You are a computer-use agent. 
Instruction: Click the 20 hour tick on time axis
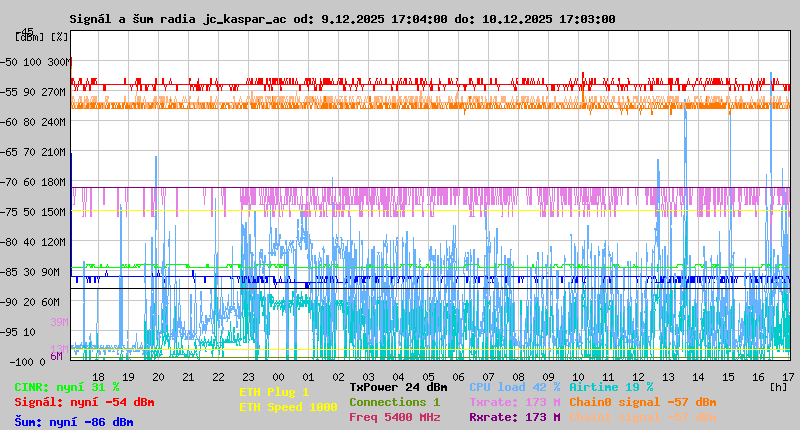(159, 377)
